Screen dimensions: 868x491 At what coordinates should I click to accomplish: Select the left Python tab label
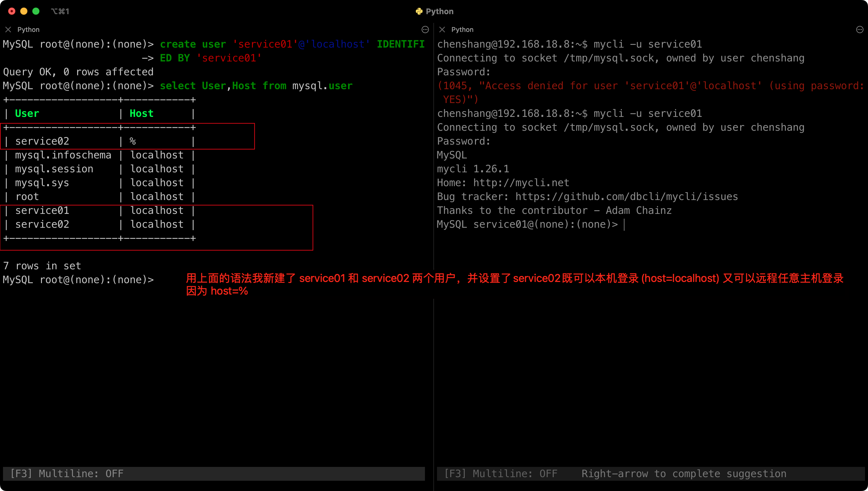28,30
